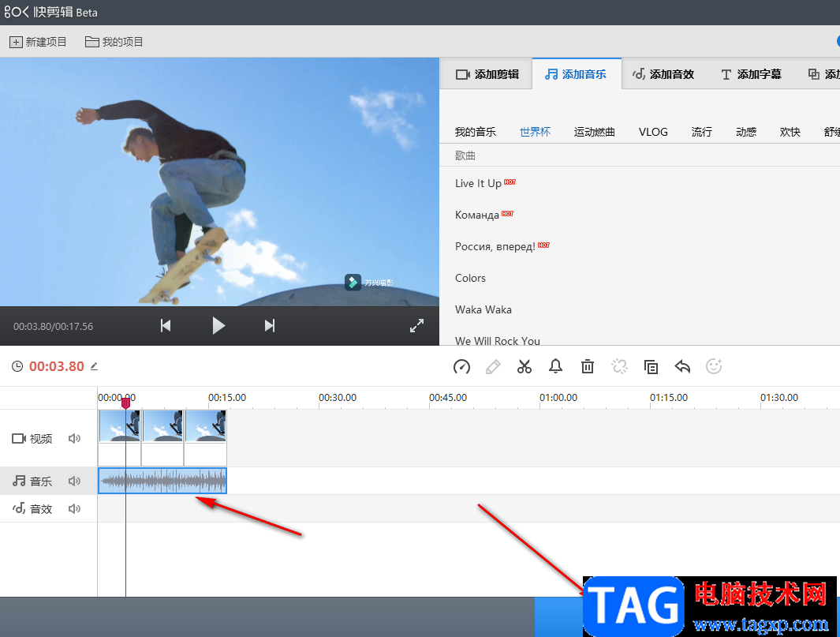Viewport: 840px width, 637px height.
Task: Mute the video track
Action: 74,439
